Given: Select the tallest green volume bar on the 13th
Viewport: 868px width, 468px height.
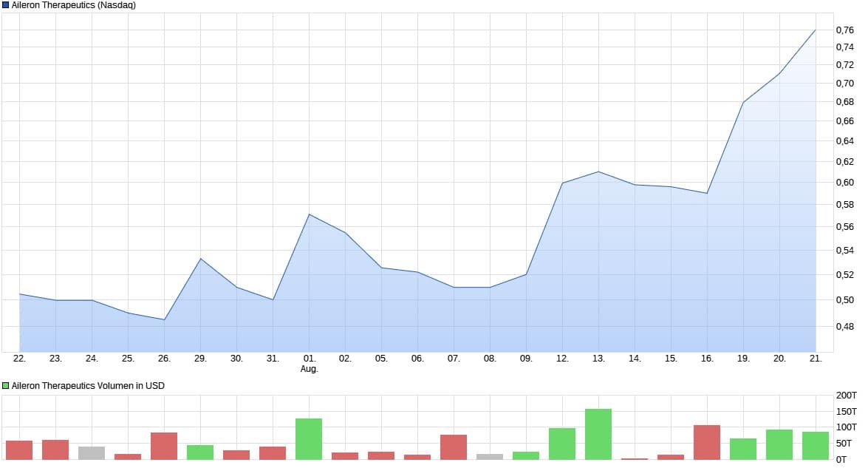Looking at the screenshot, I should (598, 434).
